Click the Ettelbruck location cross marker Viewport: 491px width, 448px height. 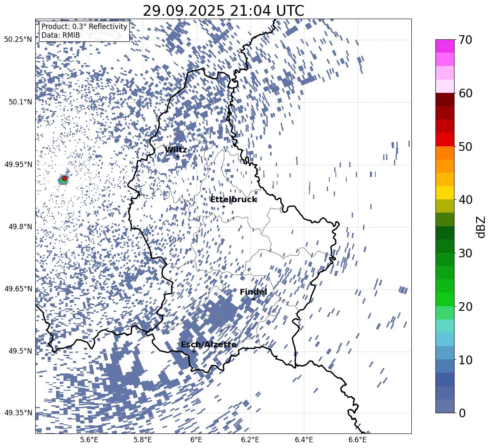tap(224, 206)
